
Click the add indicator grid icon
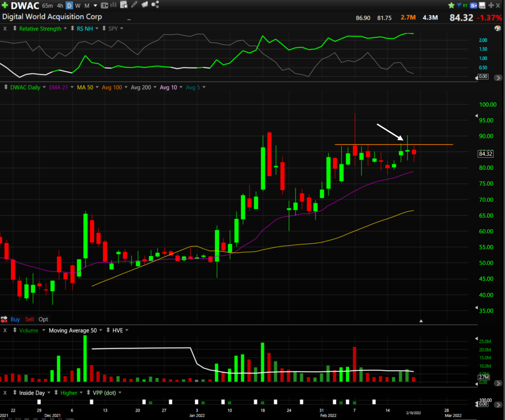point(124,5)
